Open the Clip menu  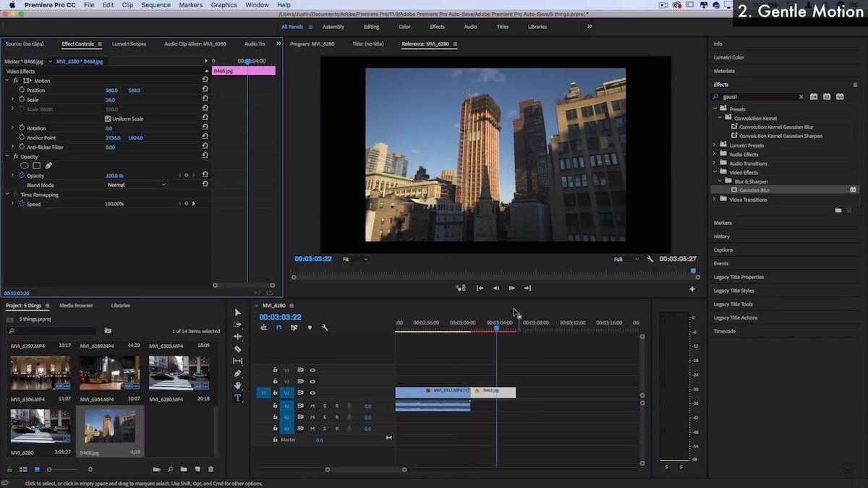coord(127,5)
